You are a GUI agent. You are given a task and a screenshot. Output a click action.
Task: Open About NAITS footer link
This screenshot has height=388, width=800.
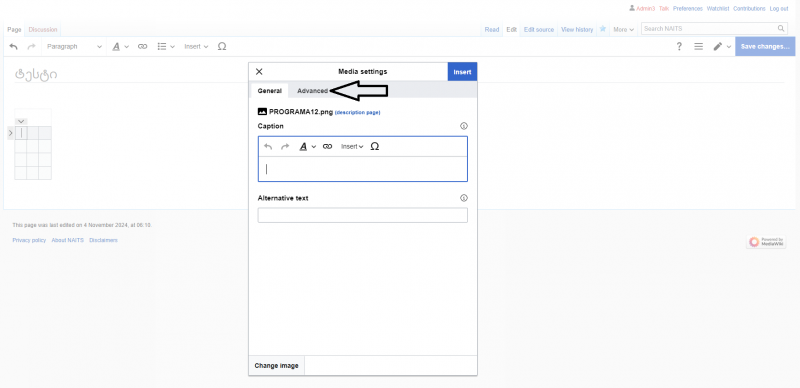point(67,240)
